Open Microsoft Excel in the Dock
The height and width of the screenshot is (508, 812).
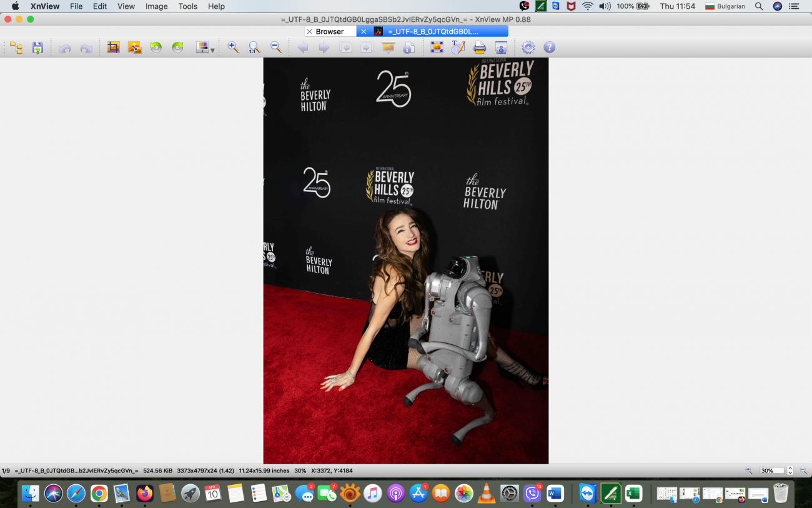[x=633, y=493]
